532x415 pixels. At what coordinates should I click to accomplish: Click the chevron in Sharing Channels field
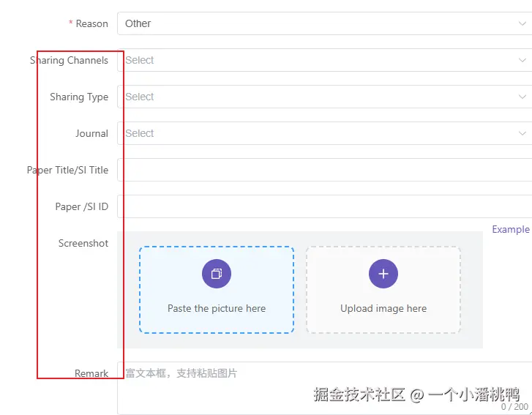[522, 61]
